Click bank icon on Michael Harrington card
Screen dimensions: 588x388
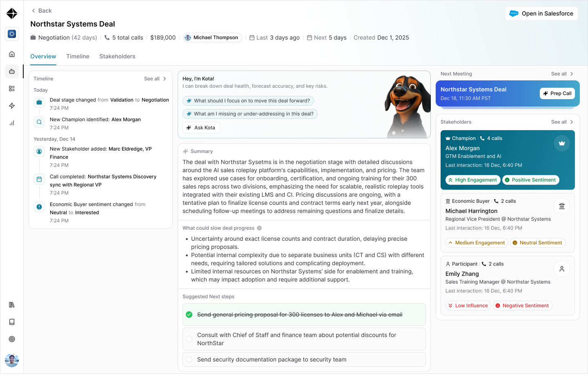click(x=562, y=206)
